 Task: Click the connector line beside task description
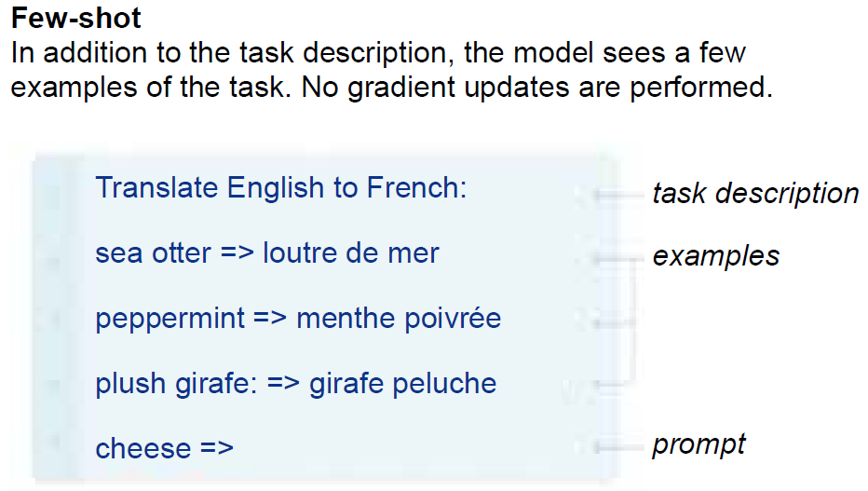tap(617, 195)
